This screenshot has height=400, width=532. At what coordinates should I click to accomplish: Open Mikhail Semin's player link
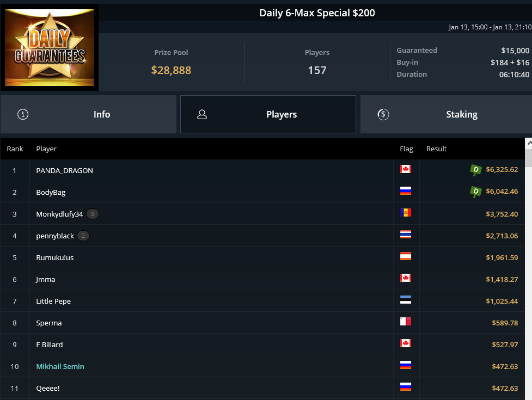pyautogui.click(x=60, y=366)
